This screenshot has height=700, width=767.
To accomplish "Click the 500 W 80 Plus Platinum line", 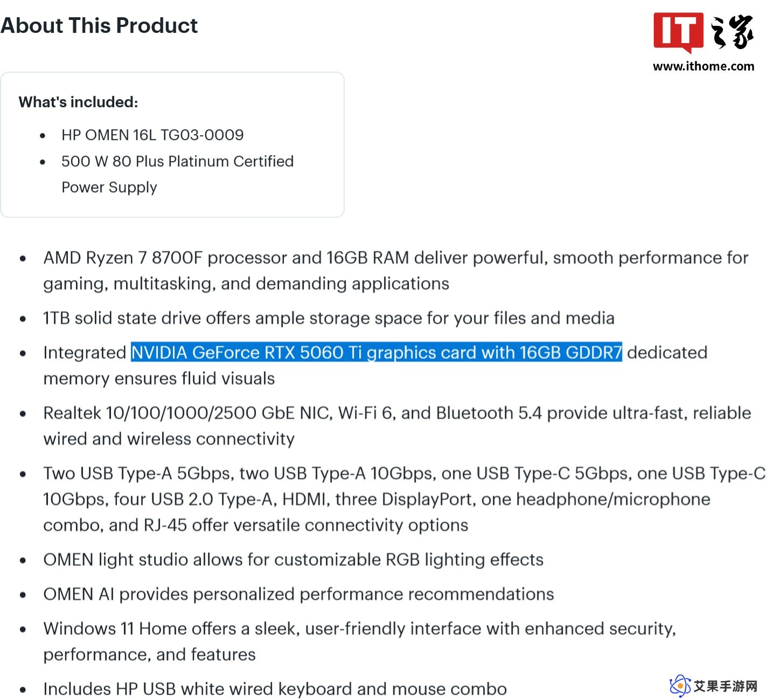I will tap(178, 161).
